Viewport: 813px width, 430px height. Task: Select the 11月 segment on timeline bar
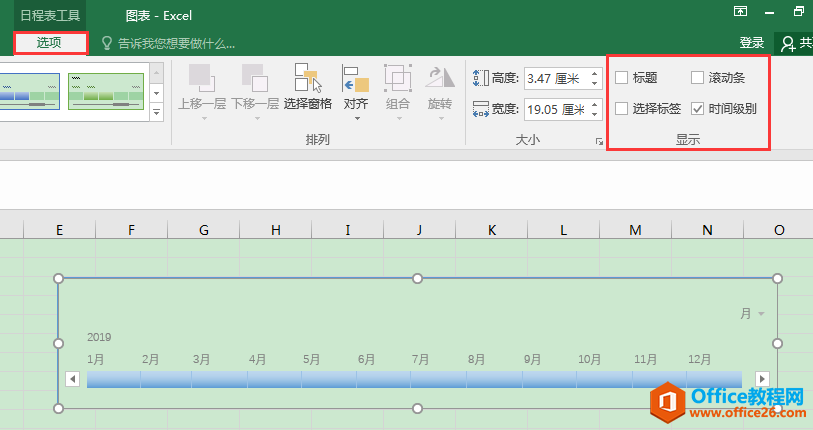659,379
